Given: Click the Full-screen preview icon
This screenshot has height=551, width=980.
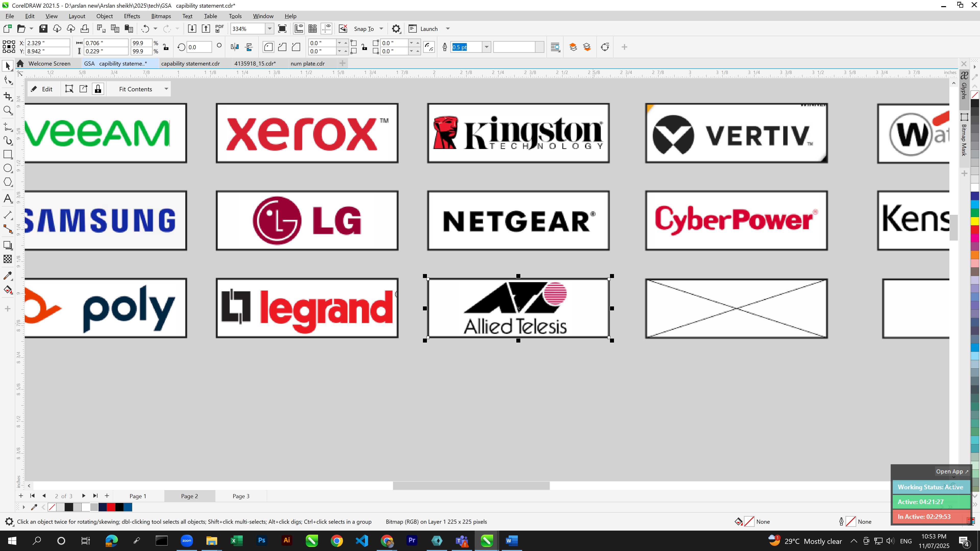Looking at the screenshot, I should tap(282, 29).
